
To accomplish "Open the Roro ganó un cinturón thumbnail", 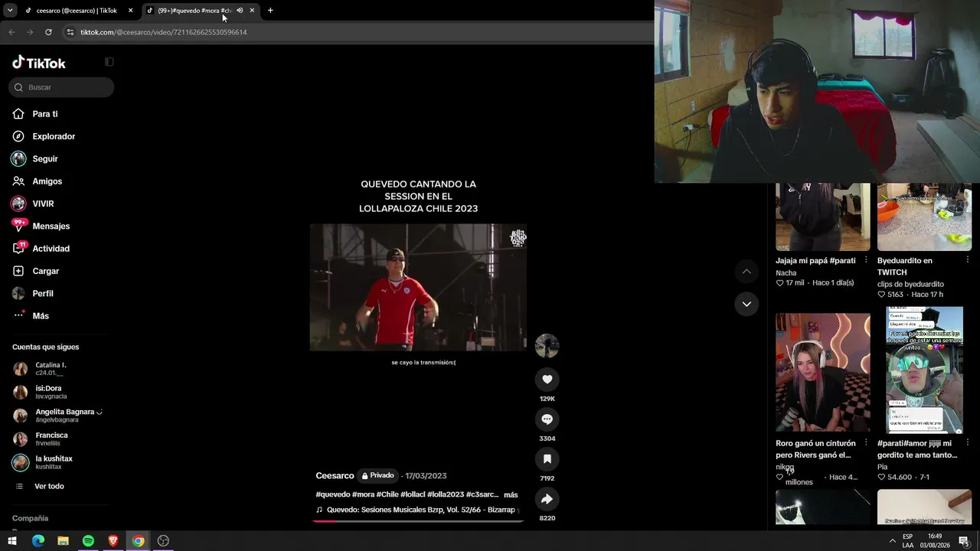I will [x=823, y=372].
